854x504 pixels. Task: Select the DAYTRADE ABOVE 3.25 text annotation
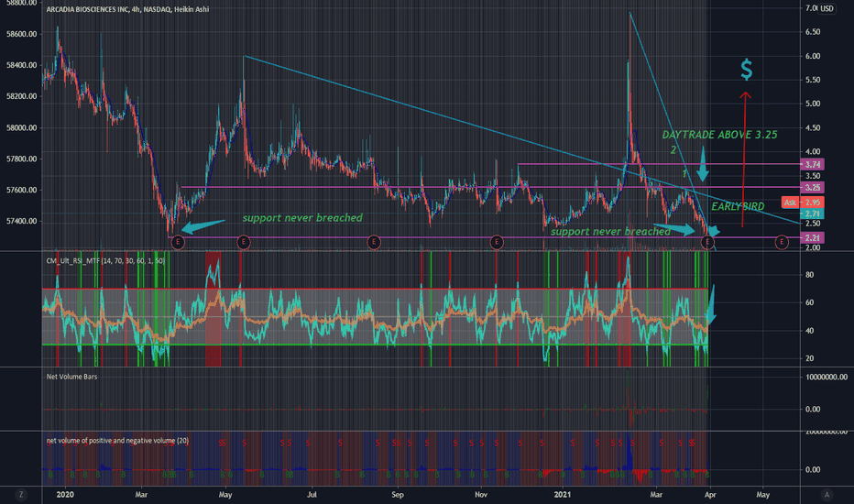click(x=719, y=135)
